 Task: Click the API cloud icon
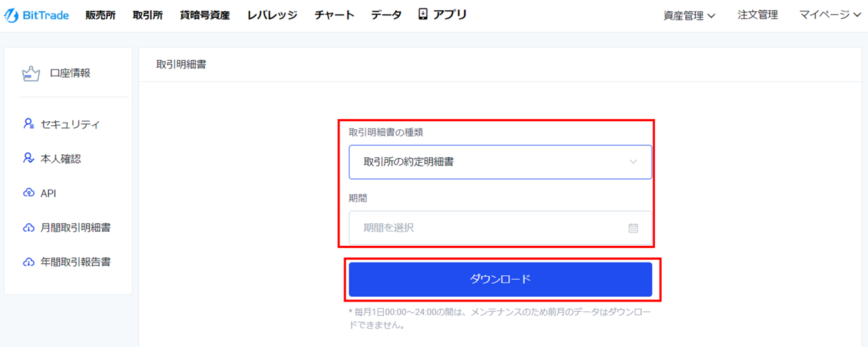point(29,193)
